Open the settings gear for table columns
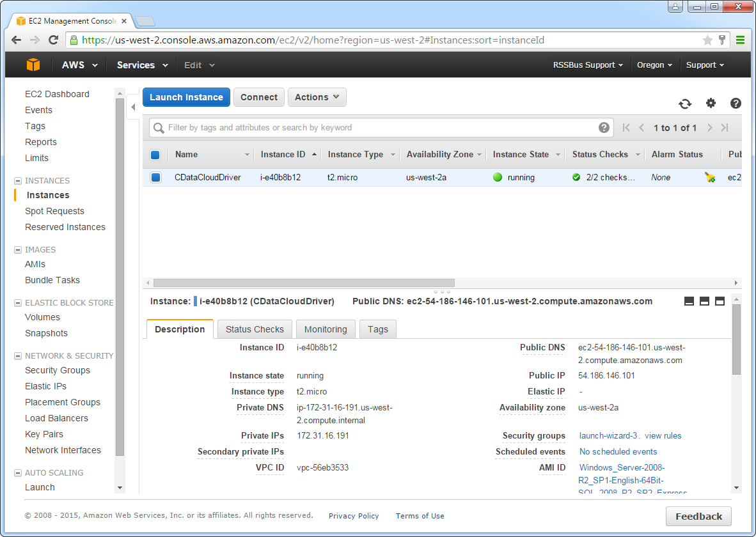The width and height of the screenshot is (756, 537). point(711,103)
